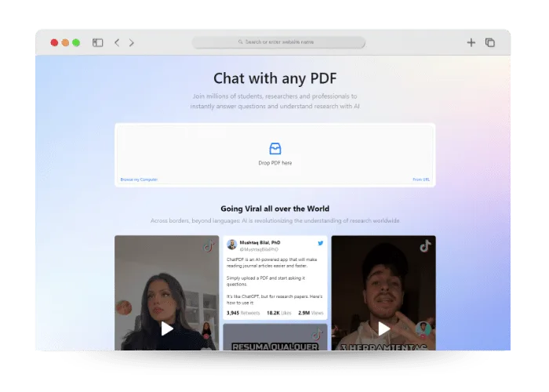The image size is (549, 392).
Task: Open Mushtaq Bilal's profile avatar
Action: 232,245
